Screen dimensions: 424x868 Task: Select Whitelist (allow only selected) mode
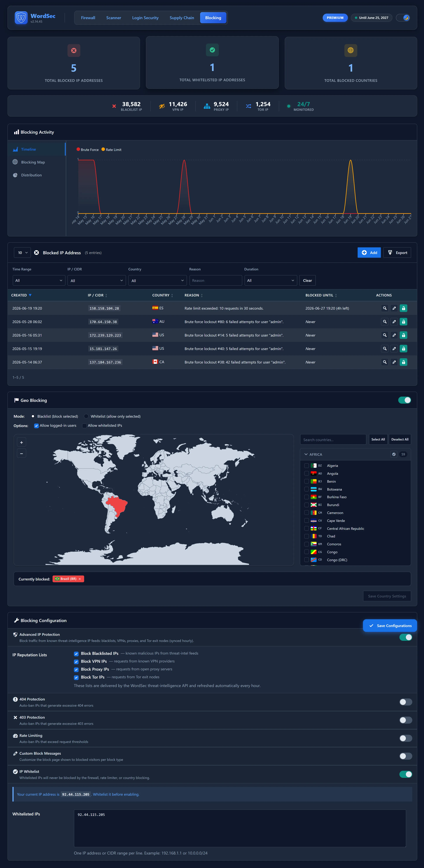pyautogui.click(x=86, y=417)
